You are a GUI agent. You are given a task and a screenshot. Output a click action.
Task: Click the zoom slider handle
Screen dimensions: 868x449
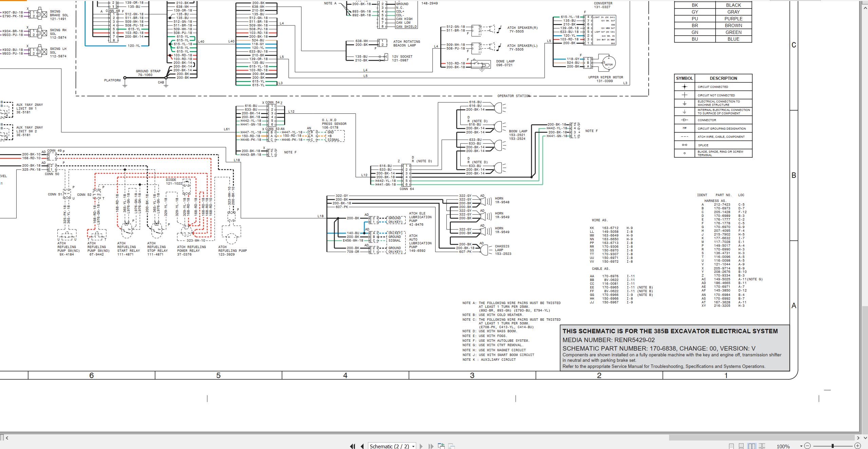coord(833,446)
